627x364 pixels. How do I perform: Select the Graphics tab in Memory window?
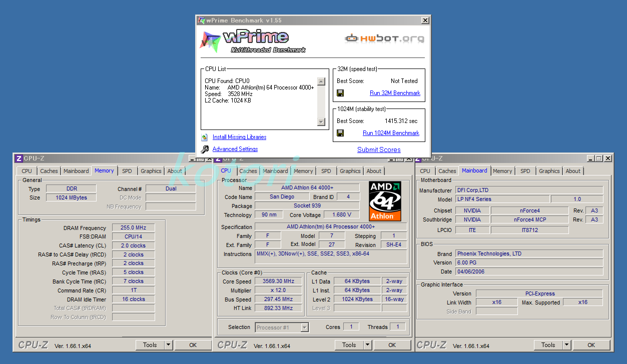[x=151, y=171]
